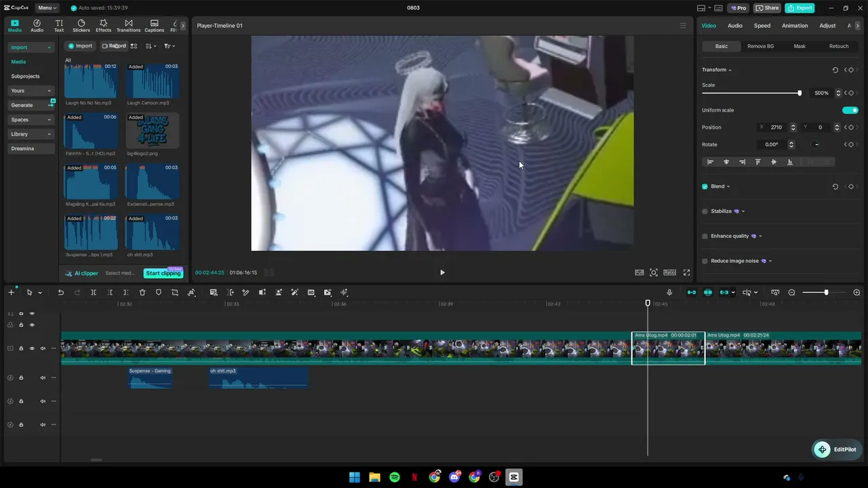Open the Adjust tab

[827, 26]
